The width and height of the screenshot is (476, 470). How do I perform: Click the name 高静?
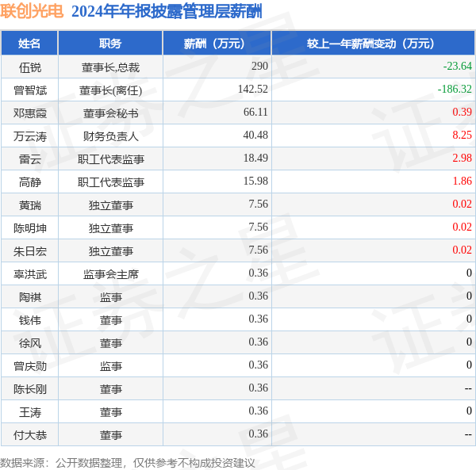[30, 182]
